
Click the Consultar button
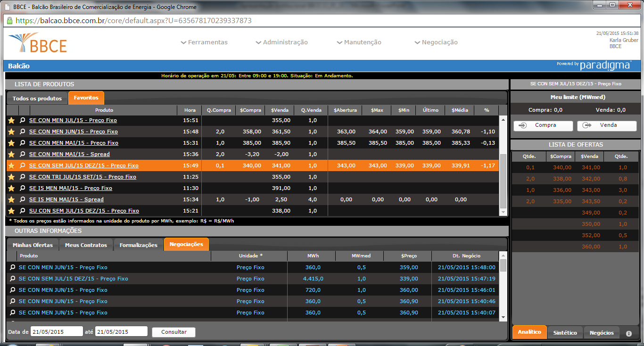point(173,332)
